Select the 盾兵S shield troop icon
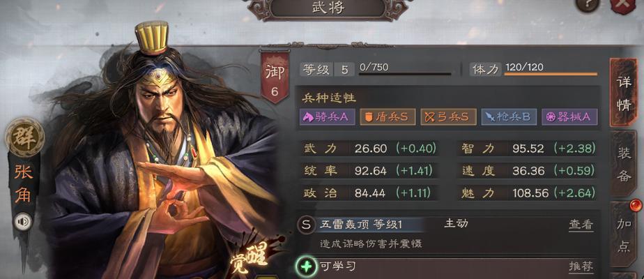644x279 pixels. pos(388,117)
